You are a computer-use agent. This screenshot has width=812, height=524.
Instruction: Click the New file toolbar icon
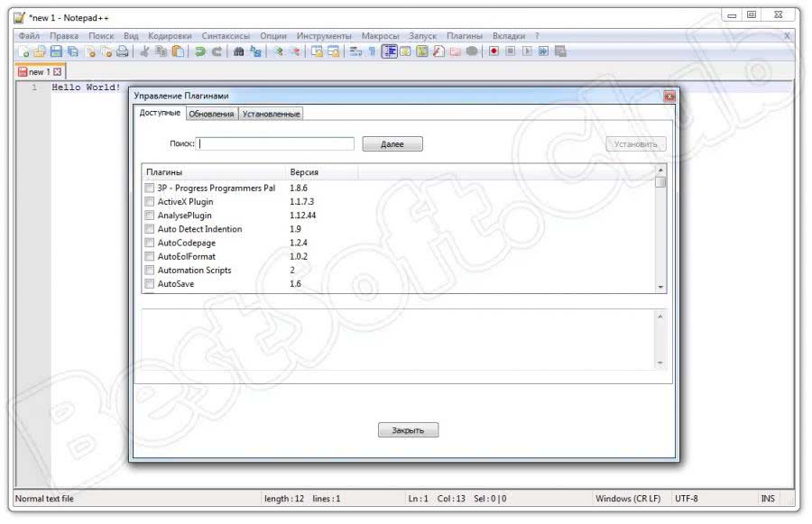point(24,51)
